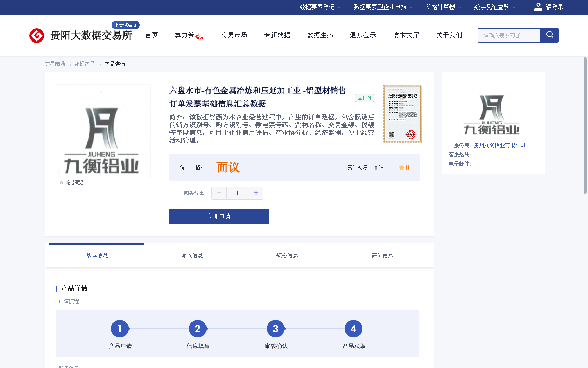Expand the 数据要素登记 dropdown

click(x=320, y=7)
